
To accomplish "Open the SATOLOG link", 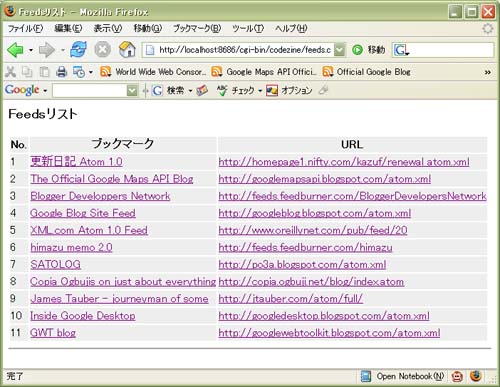I will [x=55, y=265].
